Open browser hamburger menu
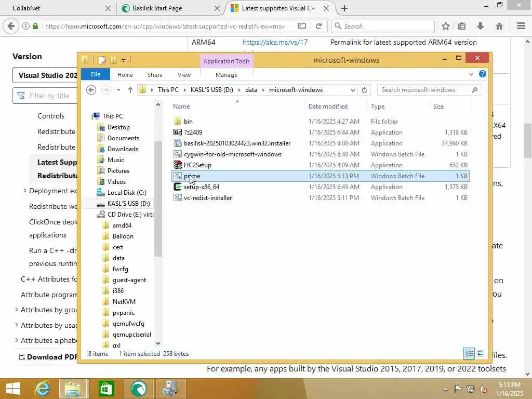Image resolution: width=532 pixels, height=399 pixels. (x=521, y=26)
